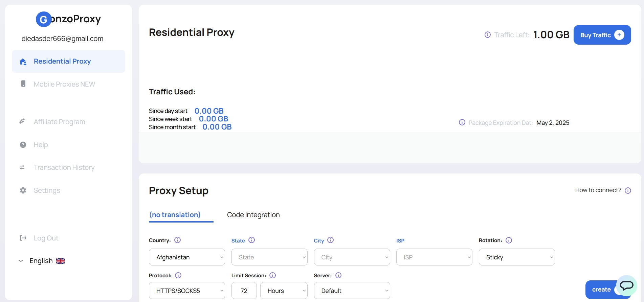Image resolution: width=644 pixels, height=302 pixels.
Task: Expand the Hours time unit dropdown
Action: click(284, 291)
